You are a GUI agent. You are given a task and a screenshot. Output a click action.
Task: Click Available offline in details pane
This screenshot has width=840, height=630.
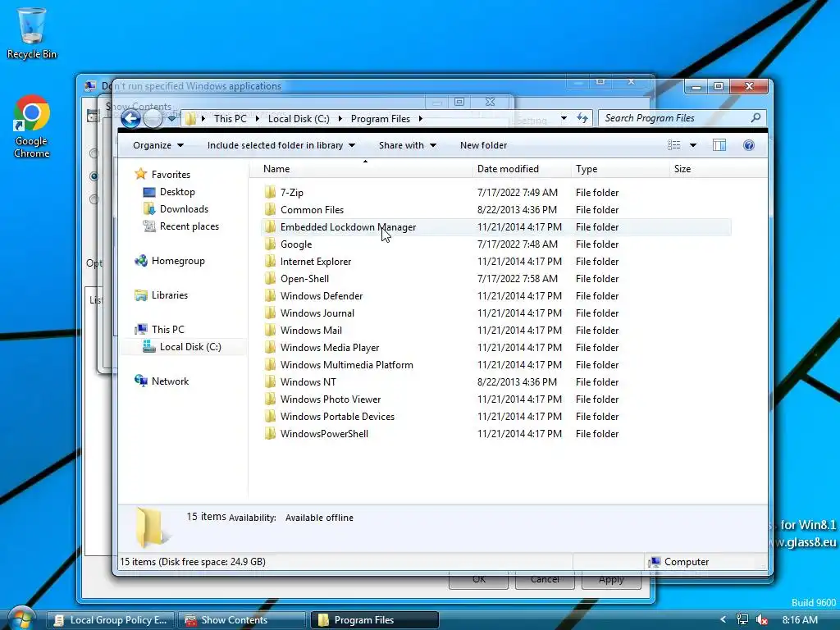point(319,518)
